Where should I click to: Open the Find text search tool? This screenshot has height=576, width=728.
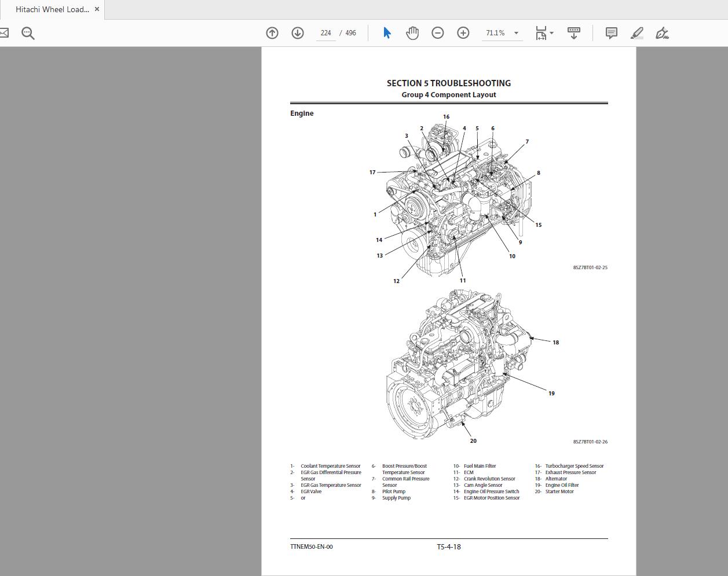[x=27, y=33]
